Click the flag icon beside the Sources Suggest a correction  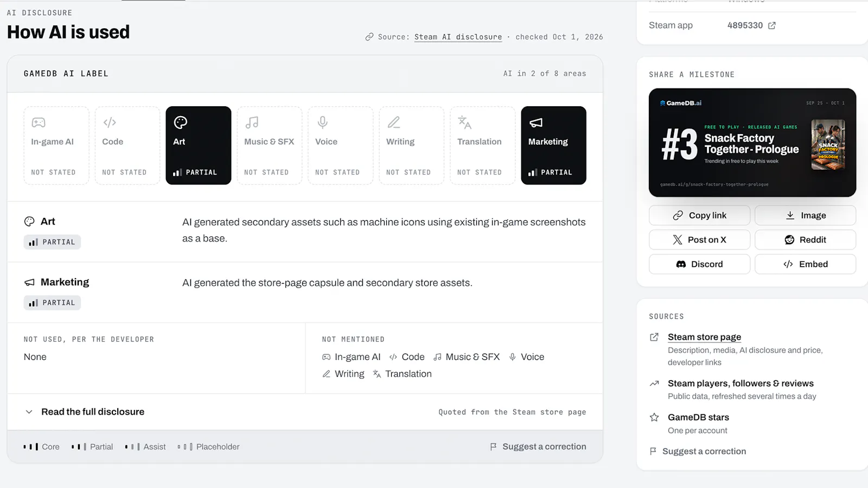653,451
